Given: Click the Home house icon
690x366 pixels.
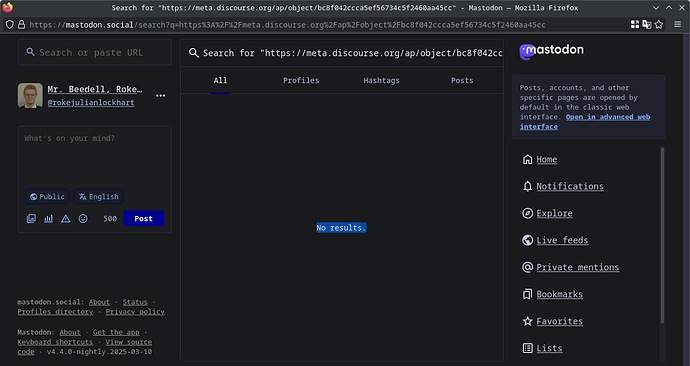Looking at the screenshot, I should tap(527, 159).
